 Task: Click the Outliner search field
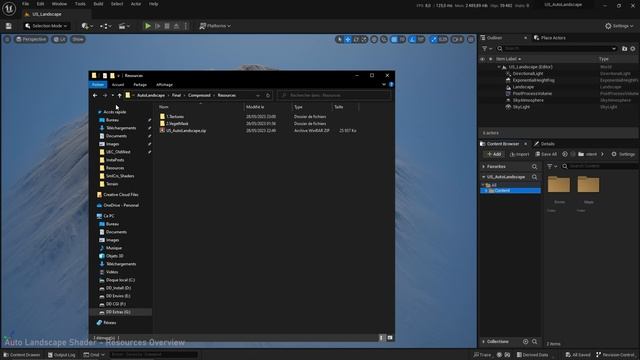click(x=557, y=49)
